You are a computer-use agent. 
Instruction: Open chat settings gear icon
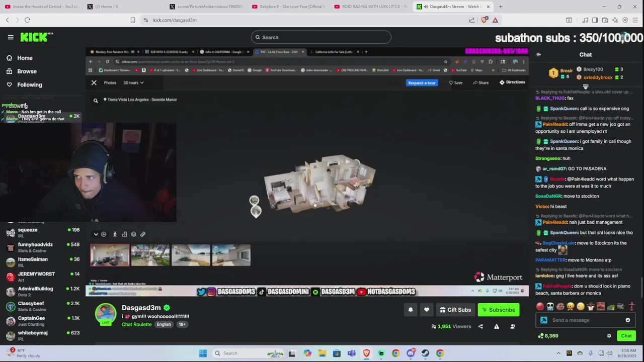(x=609, y=336)
